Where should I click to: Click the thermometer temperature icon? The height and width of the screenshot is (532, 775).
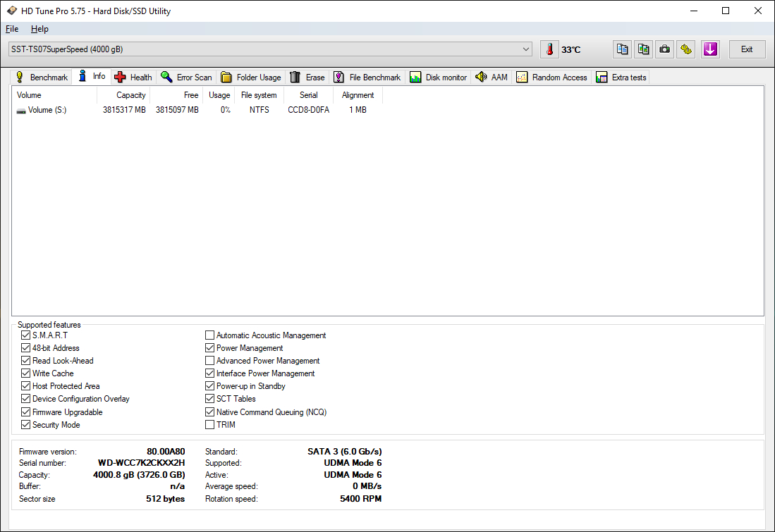549,49
